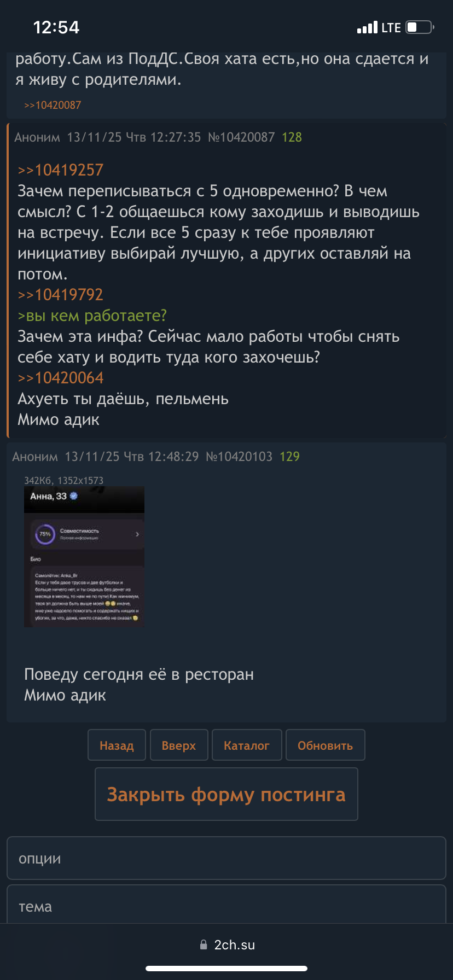Image resolution: width=453 pixels, height=980 pixels.
Task: Focus the опции input field
Action: pos(226,858)
